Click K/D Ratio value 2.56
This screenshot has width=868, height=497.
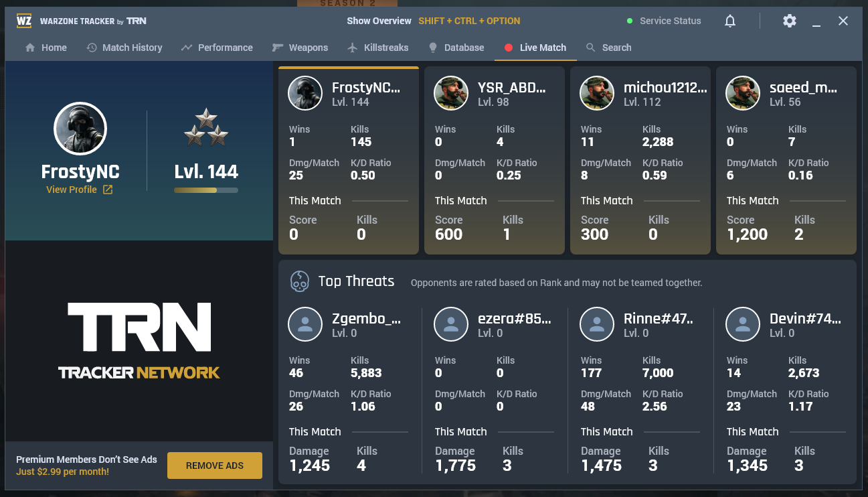coord(655,407)
